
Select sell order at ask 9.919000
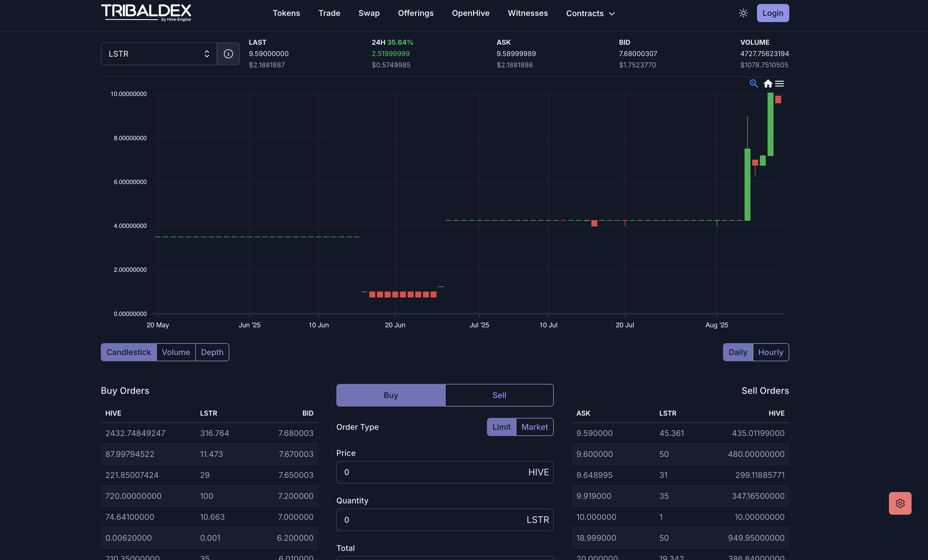(x=680, y=496)
